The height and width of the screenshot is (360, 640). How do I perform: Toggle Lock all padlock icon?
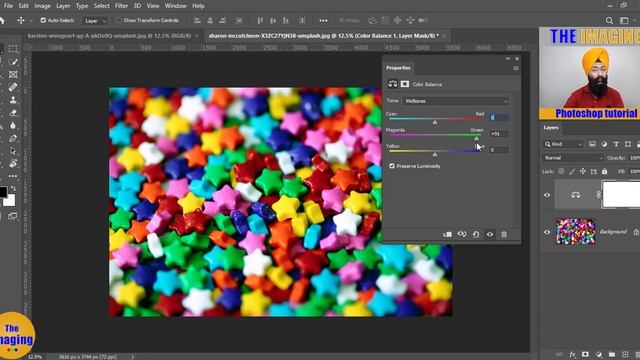(x=604, y=171)
